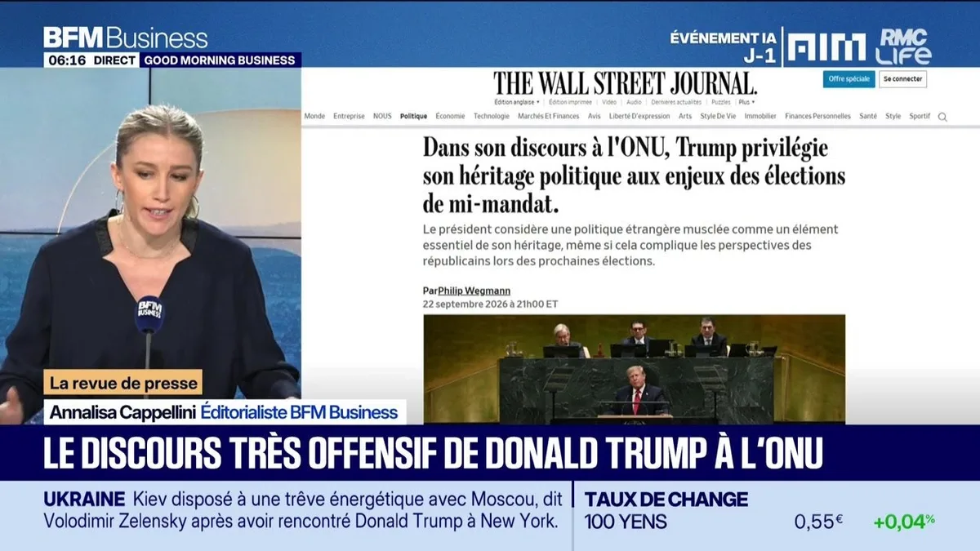Expand the Plus dropdown menu

pos(746,102)
